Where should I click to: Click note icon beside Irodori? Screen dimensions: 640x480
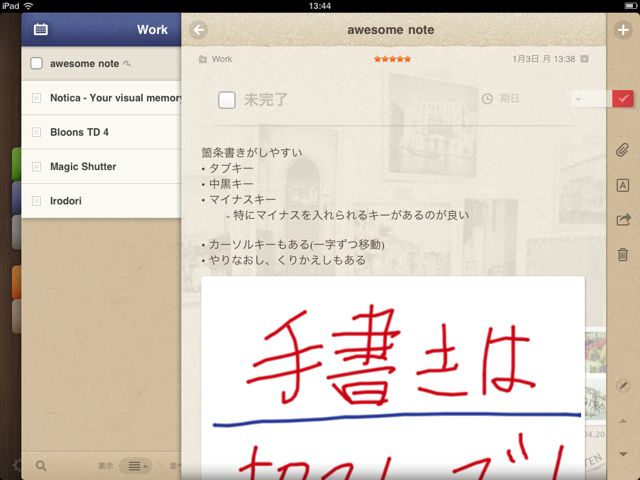[36, 201]
